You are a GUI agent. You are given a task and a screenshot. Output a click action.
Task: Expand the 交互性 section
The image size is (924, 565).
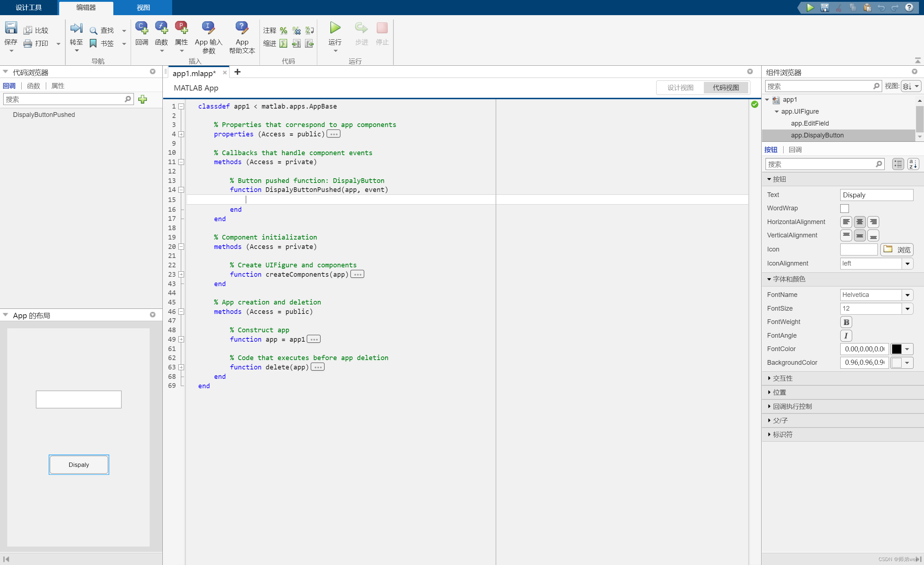click(x=783, y=378)
